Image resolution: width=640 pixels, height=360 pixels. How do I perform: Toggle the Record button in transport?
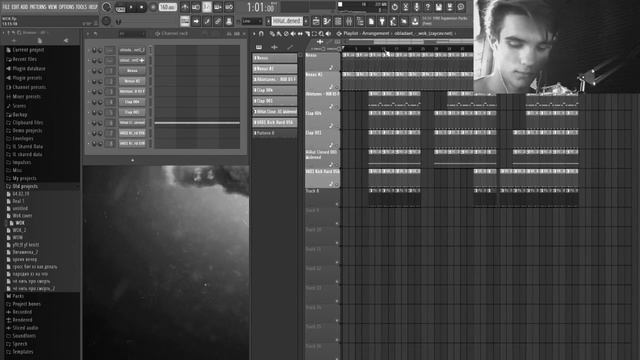[153, 7]
